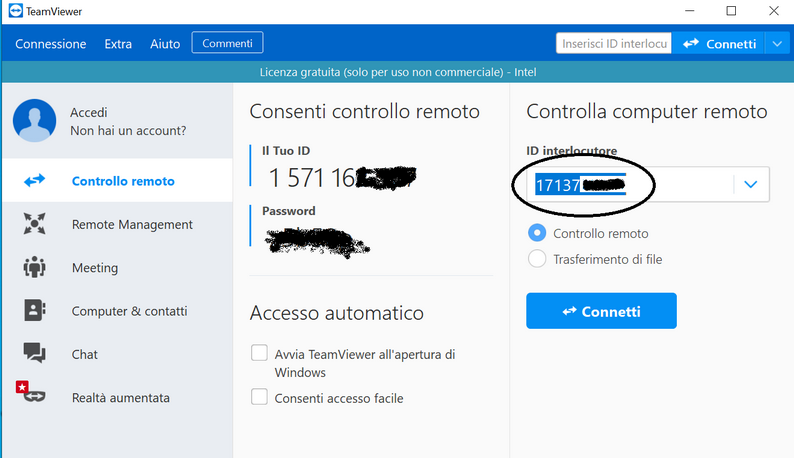Viewport: 794px width, 458px height.
Task: Enable Consenti accesso facile checkbox
Action: [x=259, y=397]
